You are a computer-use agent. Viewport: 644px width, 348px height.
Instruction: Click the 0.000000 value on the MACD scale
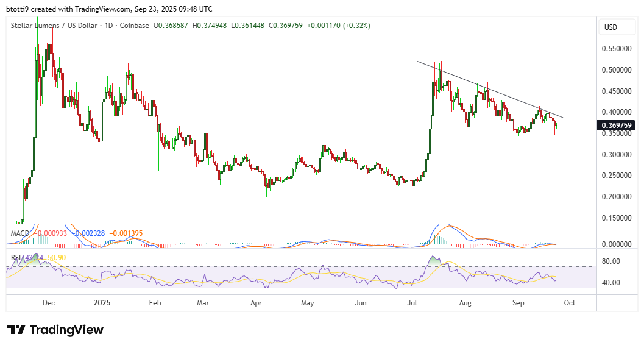pyautogui.click(x=617, y=244)
